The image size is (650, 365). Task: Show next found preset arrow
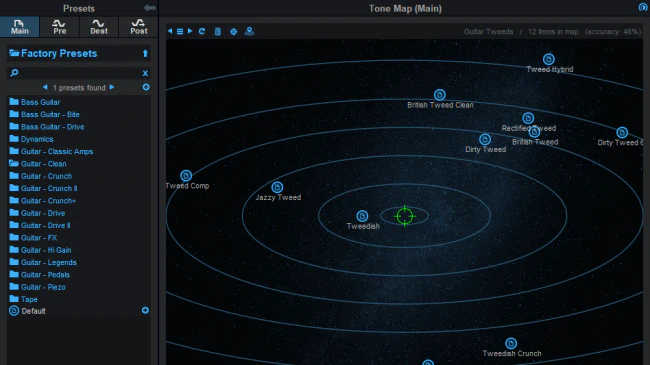pyautogui.click(x=112, y=87)
